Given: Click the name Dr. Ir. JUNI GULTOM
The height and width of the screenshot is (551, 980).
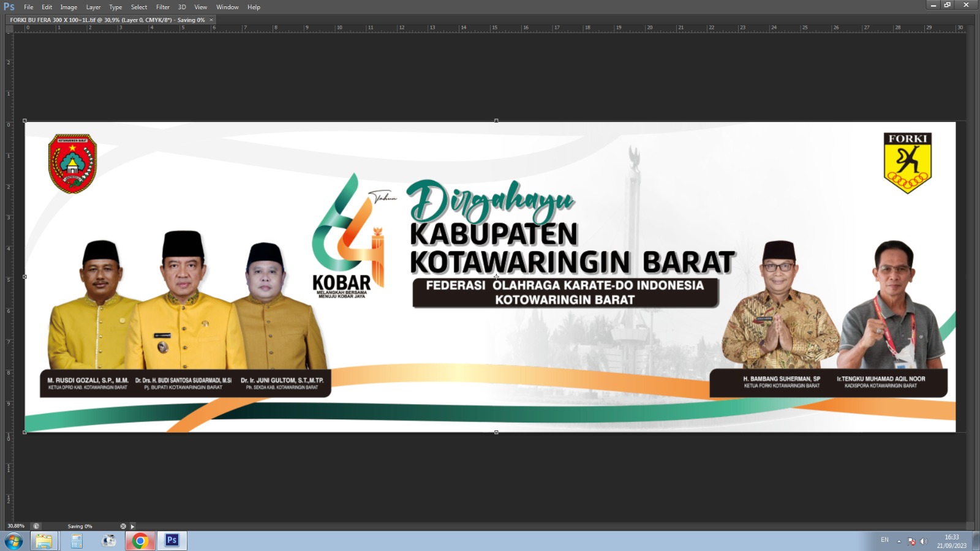Looking at the screenshot, I should 282,380.
